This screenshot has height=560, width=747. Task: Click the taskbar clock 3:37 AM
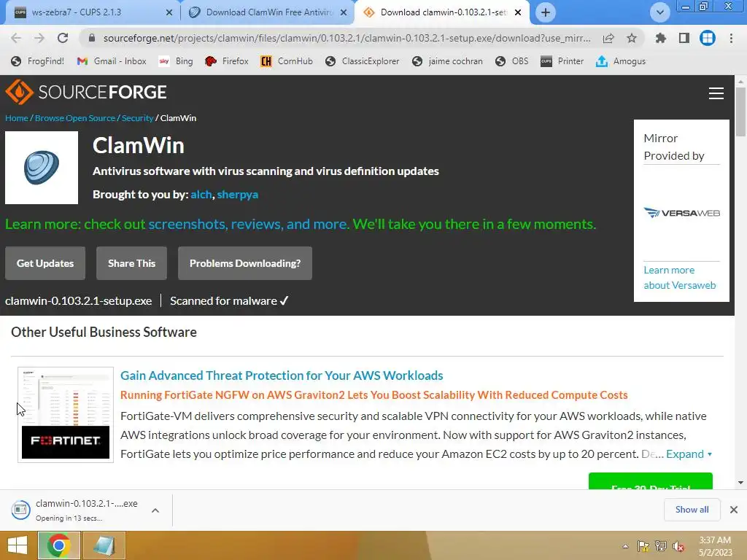tap(715, 546)
